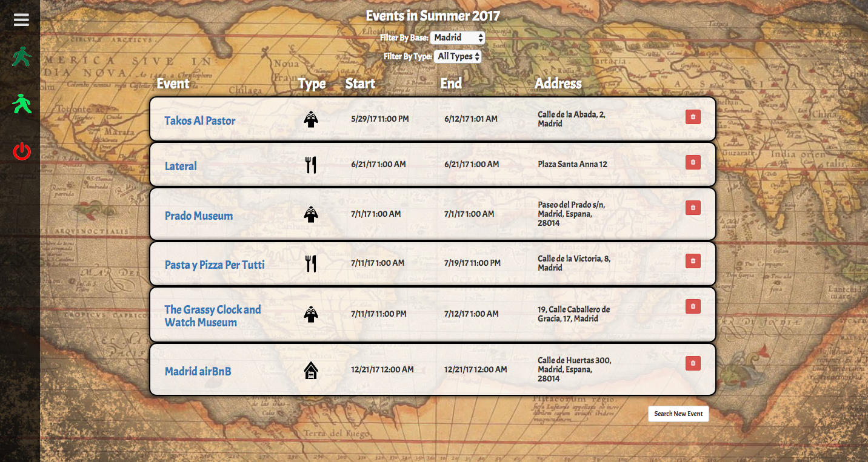The width and height of the screenshot is (868, 462).
Task: Open the Filter By Type dropdown
Action: [x=458, y=56]
